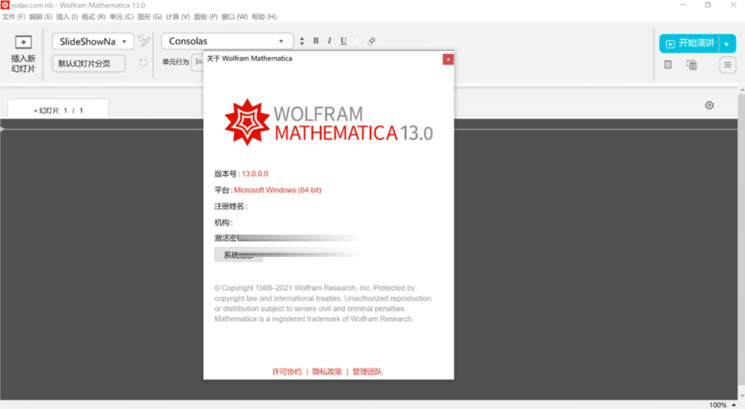Click the 默认幻灯片分页 button
The image size is (745, 409).
91,63
